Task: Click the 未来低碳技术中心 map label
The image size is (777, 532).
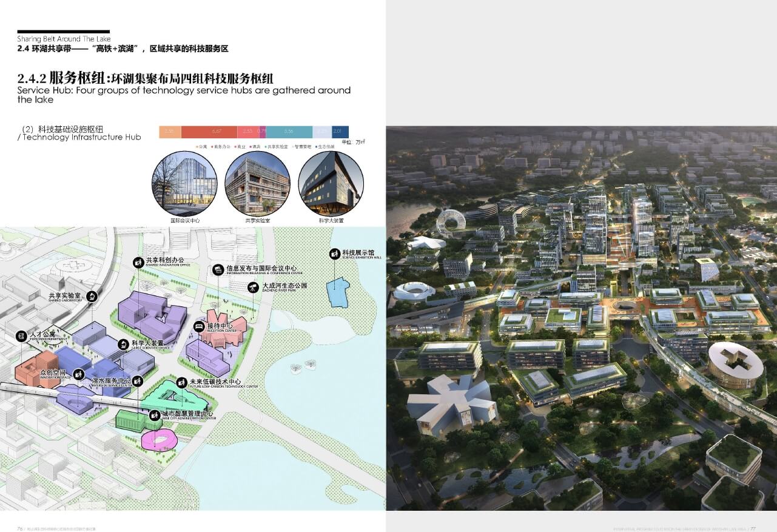Action: tap(215, 382)
